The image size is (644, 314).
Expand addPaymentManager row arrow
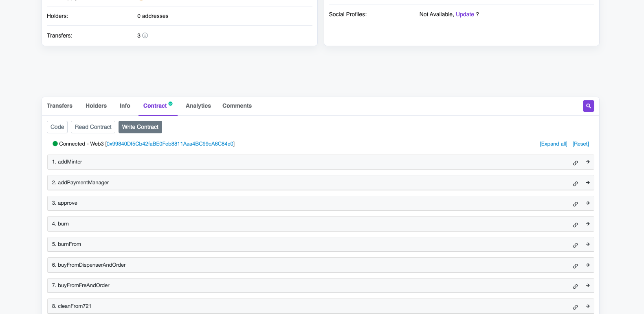588,183
